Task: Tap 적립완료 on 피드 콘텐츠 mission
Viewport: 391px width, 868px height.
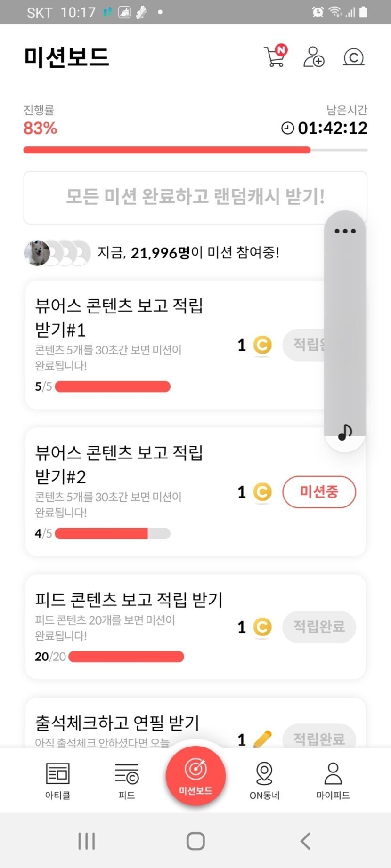Action: coord(319,627)
